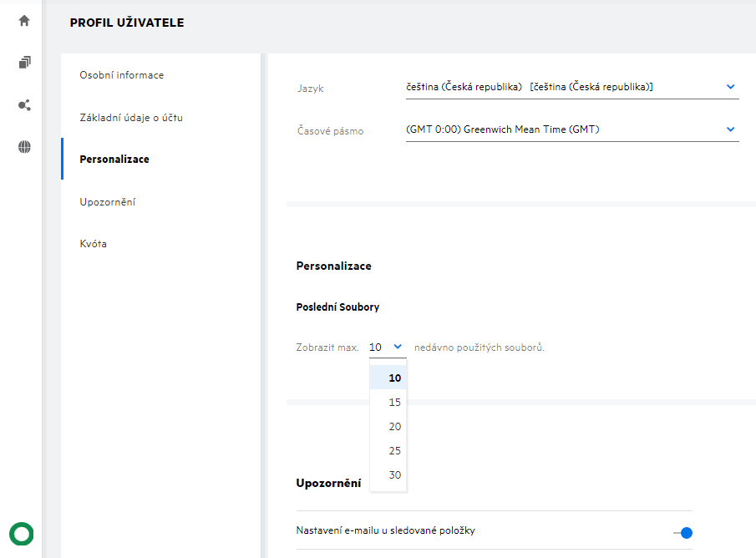
Task: Open the sharing icon in left sidebar
Action: pos(24,105)
